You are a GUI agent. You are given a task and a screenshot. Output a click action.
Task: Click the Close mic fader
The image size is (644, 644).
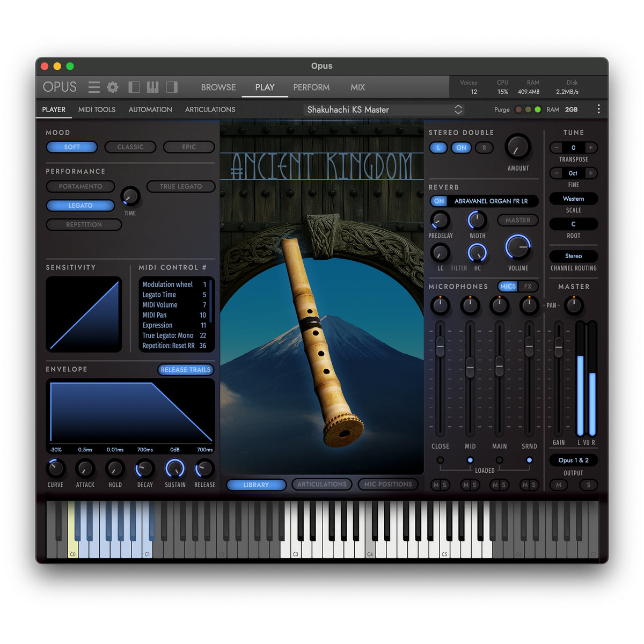440,347
